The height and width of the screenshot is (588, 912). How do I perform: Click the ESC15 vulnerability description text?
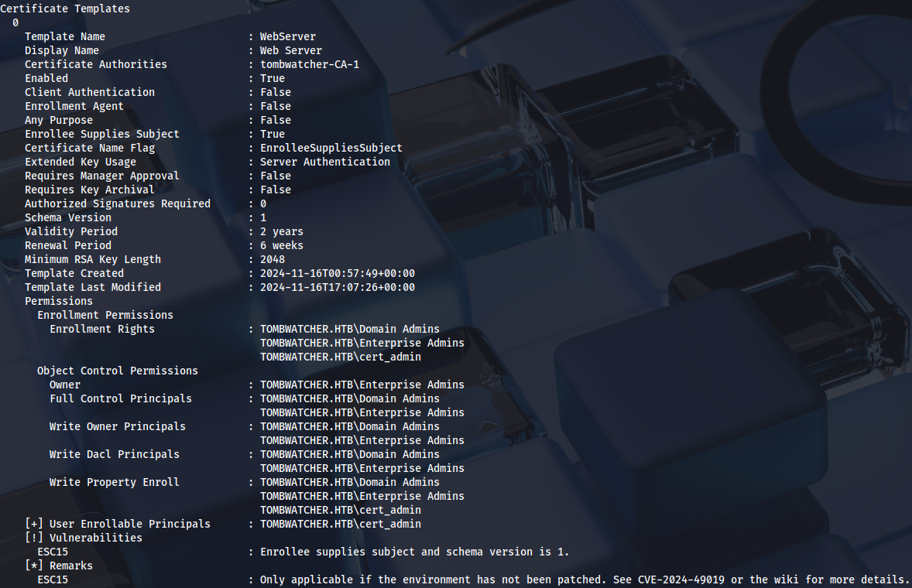(415, 552)
